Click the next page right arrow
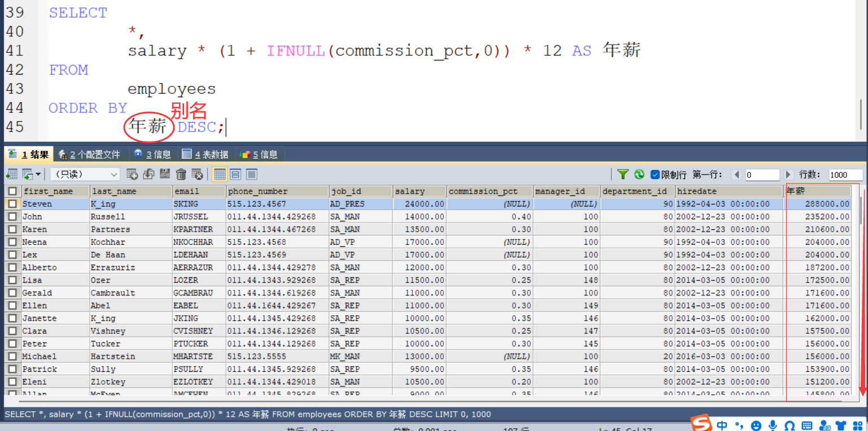This screenshot has height=431, width=868. click(x=788, y=175)
